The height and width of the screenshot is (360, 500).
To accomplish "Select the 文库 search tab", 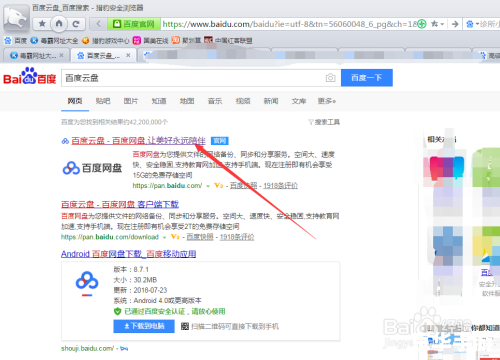I will coord(299,101).
